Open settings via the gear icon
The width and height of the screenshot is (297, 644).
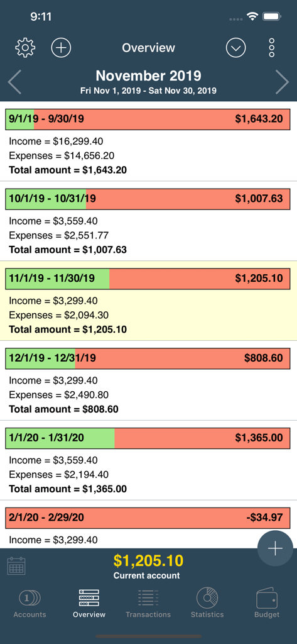coord(25,48)
